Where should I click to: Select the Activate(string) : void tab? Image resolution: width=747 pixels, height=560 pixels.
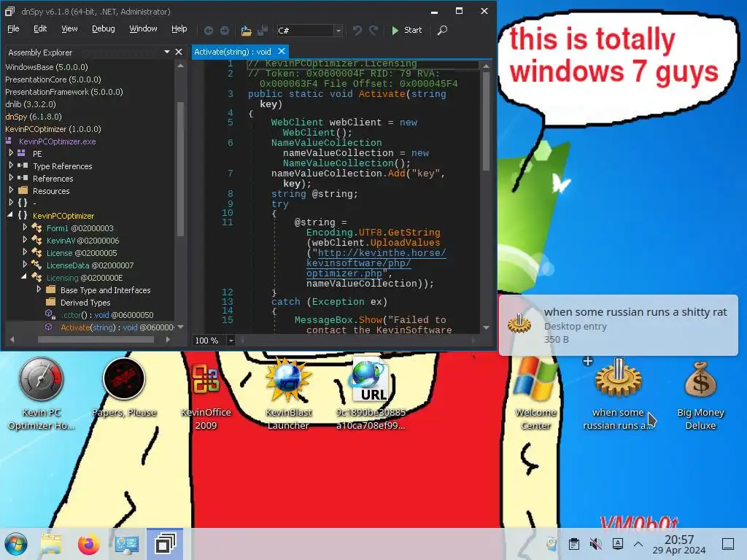click(x=233, y=52)
